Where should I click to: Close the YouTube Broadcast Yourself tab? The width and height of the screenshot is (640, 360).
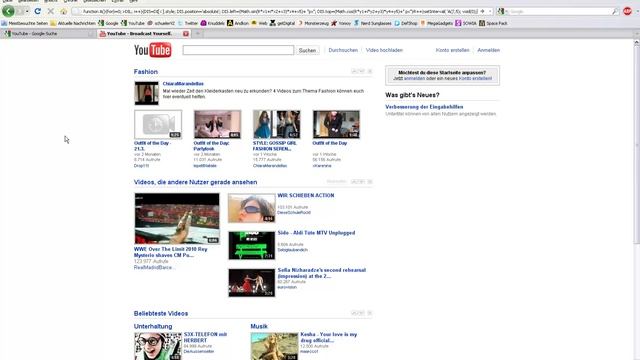click(186, 34)
